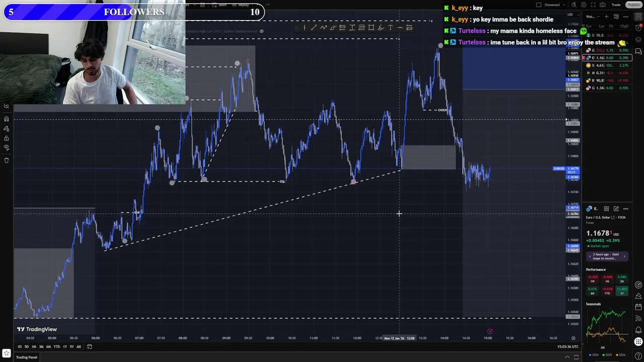Viewport: 644px width, 362px height.
Task: Select the horizontal line tool in floating toolbar
Action: pyautogui.click(x=400, y=28)
